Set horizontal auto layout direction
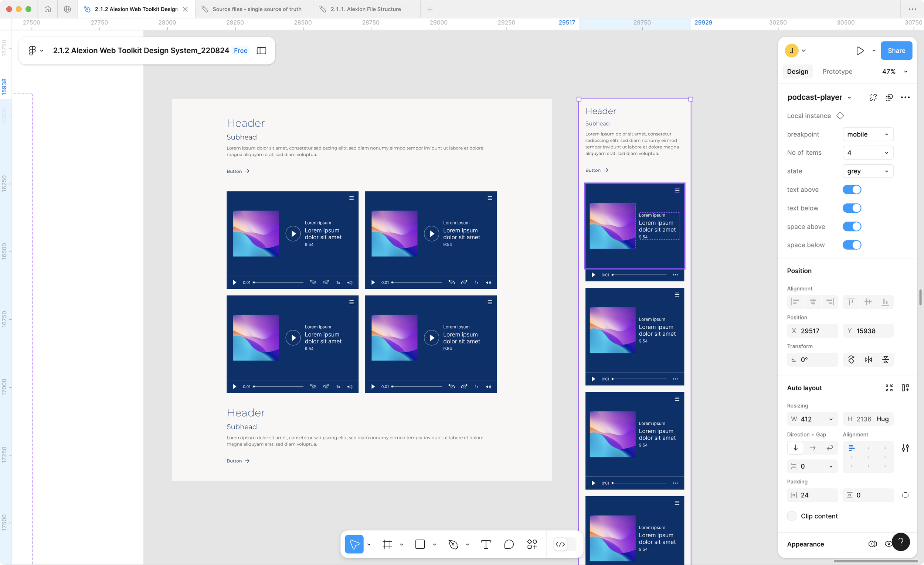Image resolution: width=924 pixels, height=565 pixels. [813, 448]
